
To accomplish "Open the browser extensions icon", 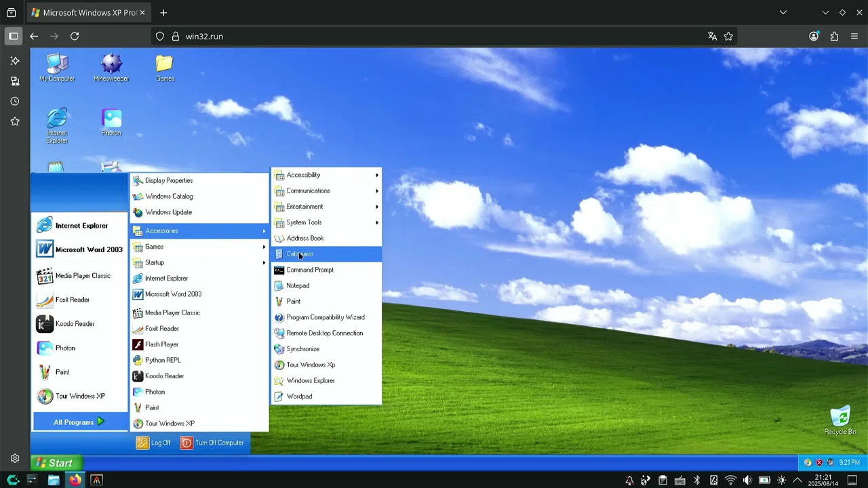I will pyautogui.click(x=834, y=37).
